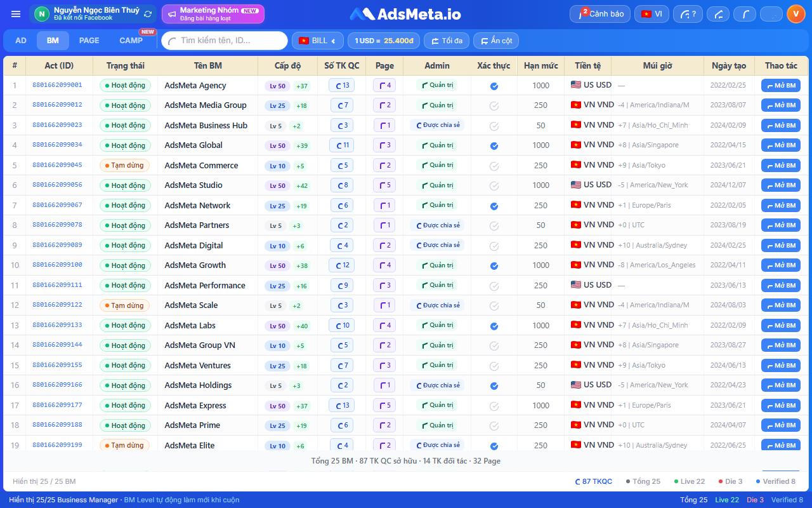Click the 3 pages badge for AdsMeta Performance

click(384, 285)
